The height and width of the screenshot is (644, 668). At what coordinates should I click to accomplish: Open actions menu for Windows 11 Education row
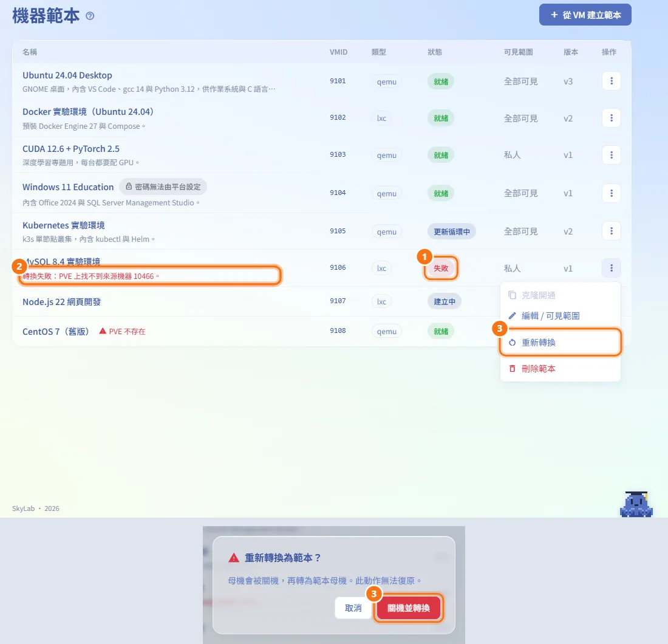tap(612, 193)
